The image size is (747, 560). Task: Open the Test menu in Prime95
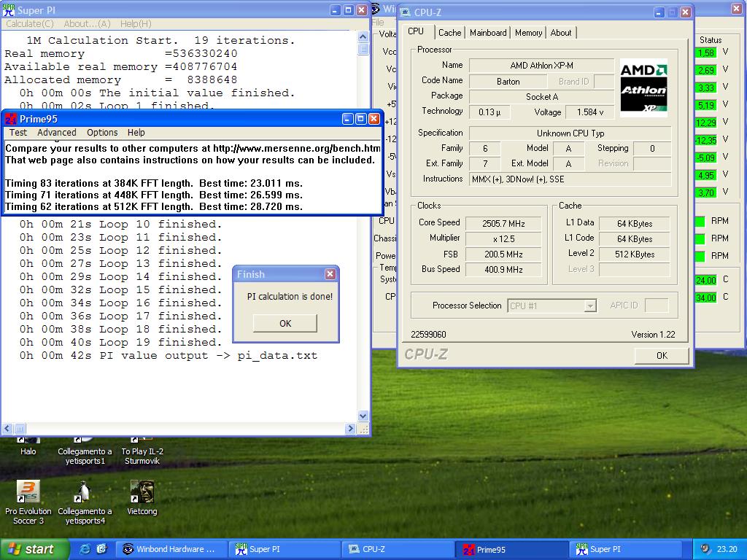click(x=18, y=133)
